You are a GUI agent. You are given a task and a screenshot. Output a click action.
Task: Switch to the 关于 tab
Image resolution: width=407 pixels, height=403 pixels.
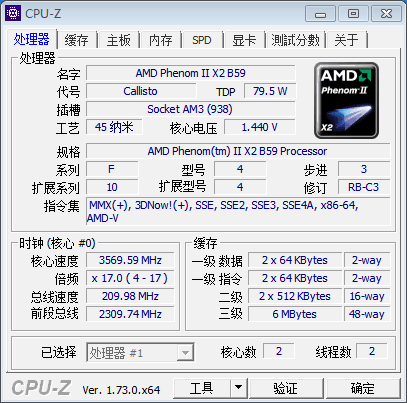[346, 40]
